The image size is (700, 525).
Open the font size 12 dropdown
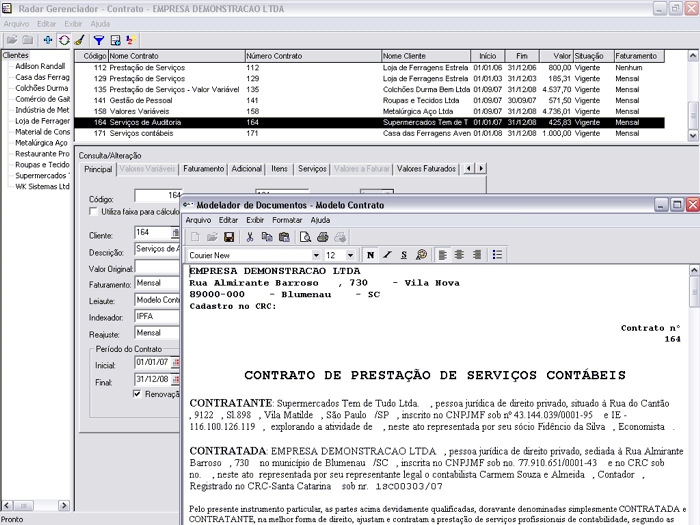tap(350, 256)
